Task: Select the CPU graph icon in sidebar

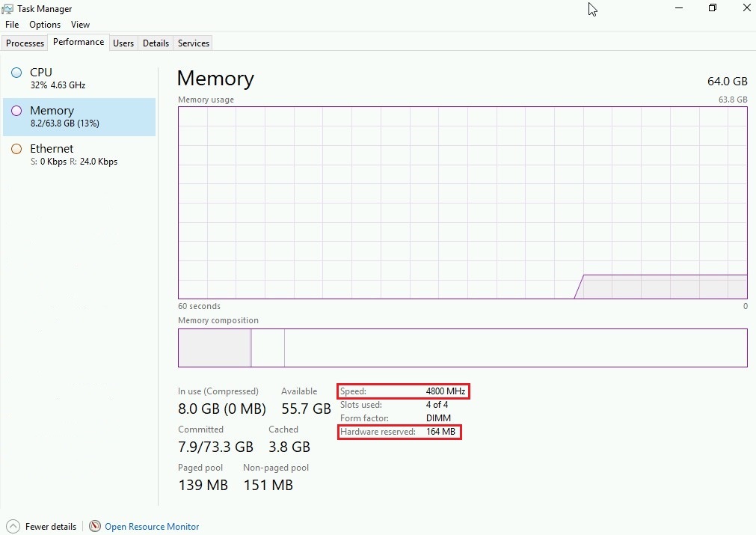Action: 16,73
